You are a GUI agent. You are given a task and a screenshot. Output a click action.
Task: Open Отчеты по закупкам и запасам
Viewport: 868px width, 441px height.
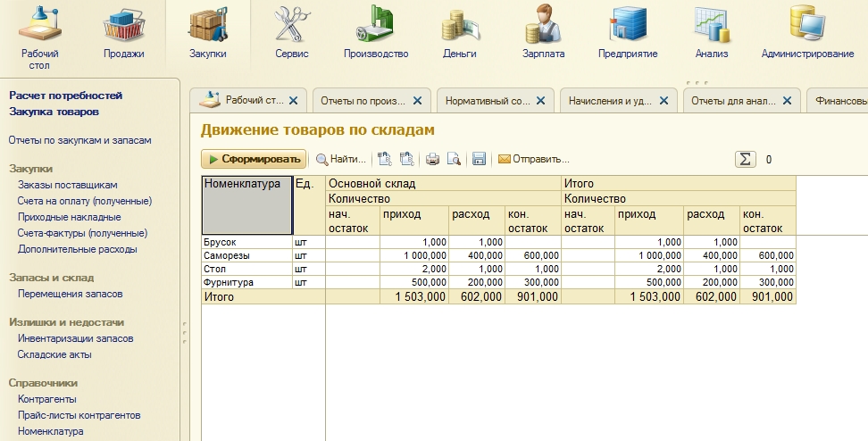tap(79, 140)
